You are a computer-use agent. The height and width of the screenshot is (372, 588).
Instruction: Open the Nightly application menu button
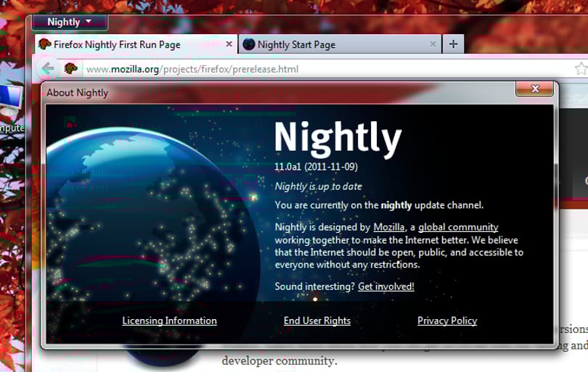(x=70, y=22)
